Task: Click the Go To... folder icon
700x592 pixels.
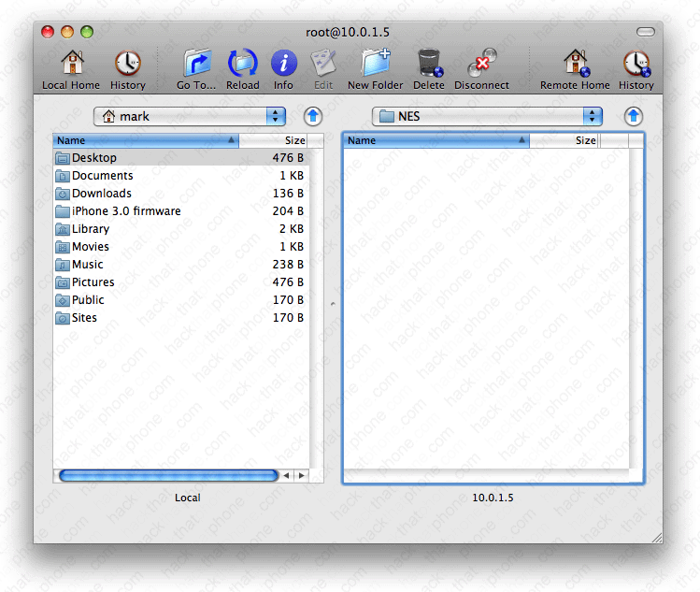Action: (x=196, y=64)
